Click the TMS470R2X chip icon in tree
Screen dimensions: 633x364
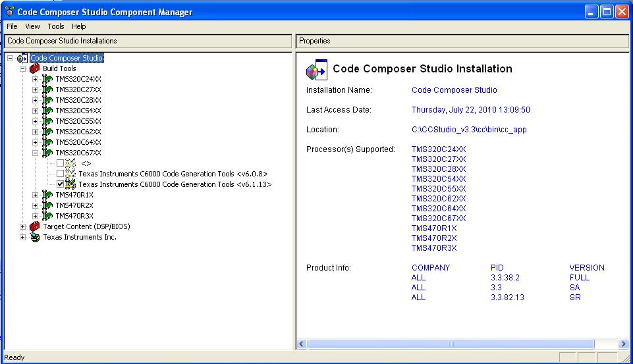pos(47,205)
